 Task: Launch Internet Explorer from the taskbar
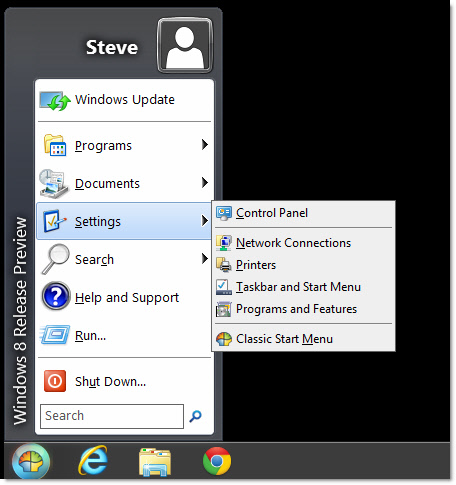click(93, 461)
